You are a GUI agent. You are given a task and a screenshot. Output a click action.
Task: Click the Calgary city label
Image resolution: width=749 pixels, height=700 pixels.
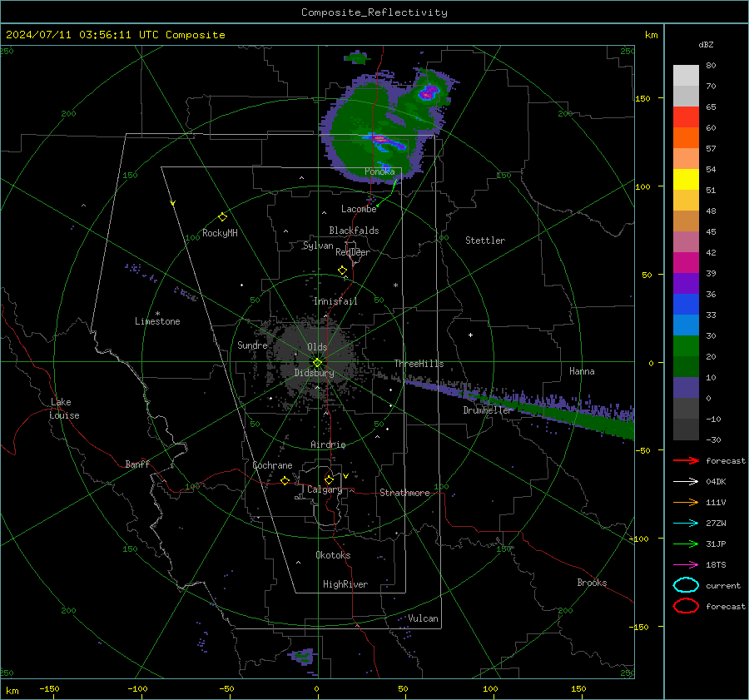coord(325,489)
